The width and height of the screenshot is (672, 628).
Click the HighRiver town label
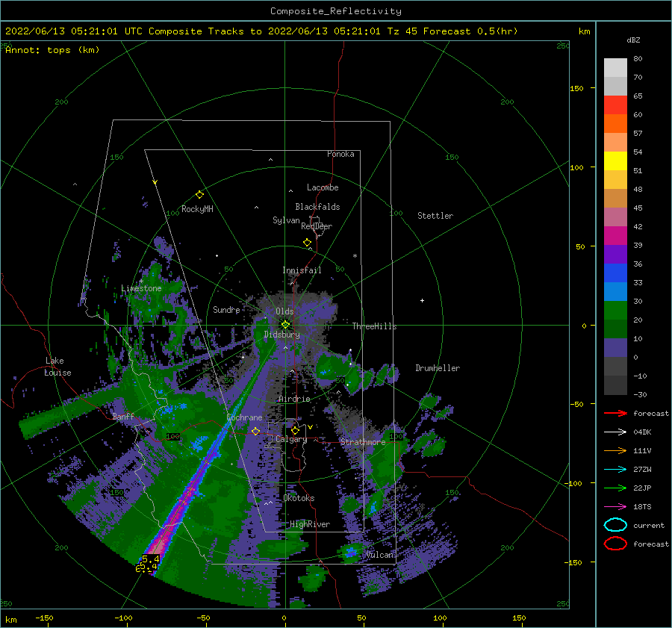click(310, 524)
